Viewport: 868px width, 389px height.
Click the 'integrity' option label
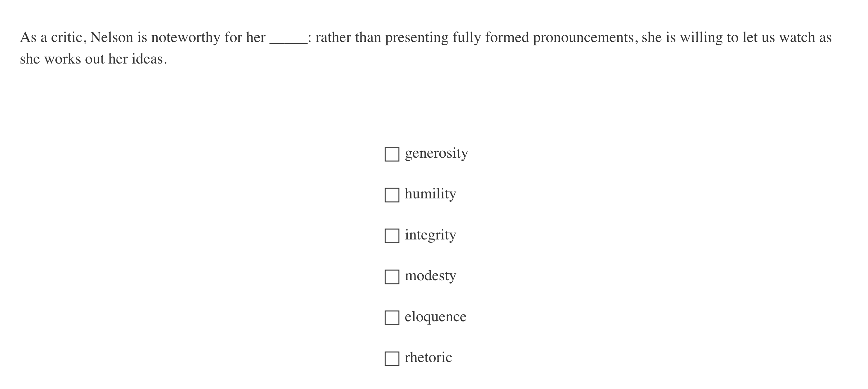[x=430, y=235]
